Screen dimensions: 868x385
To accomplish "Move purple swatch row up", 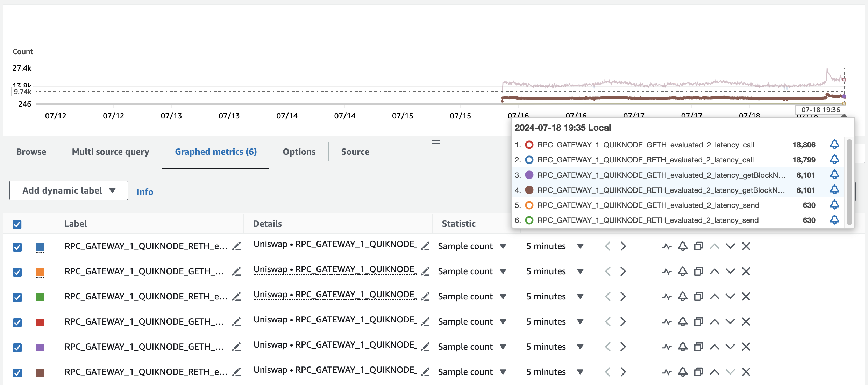I will pos(714,347).
